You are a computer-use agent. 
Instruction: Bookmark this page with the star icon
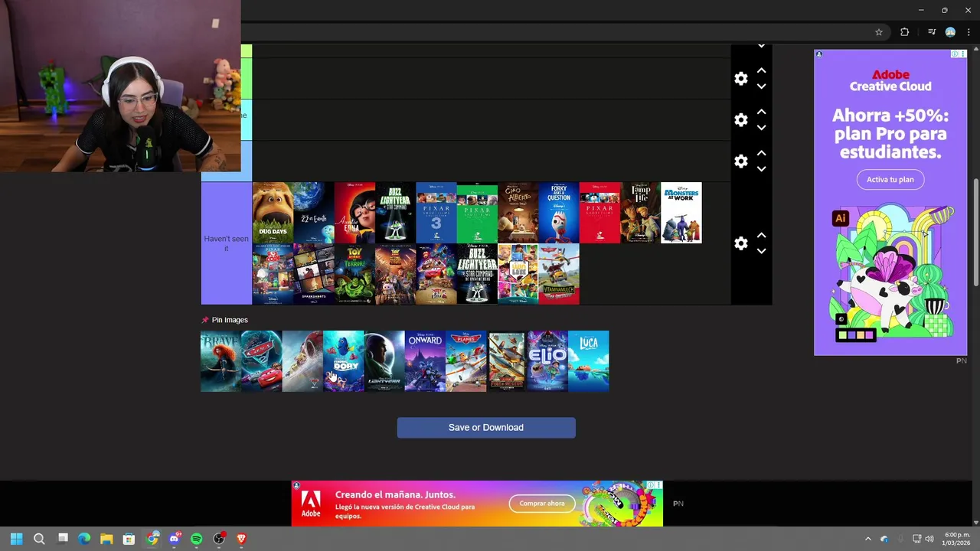pos(879,32)
